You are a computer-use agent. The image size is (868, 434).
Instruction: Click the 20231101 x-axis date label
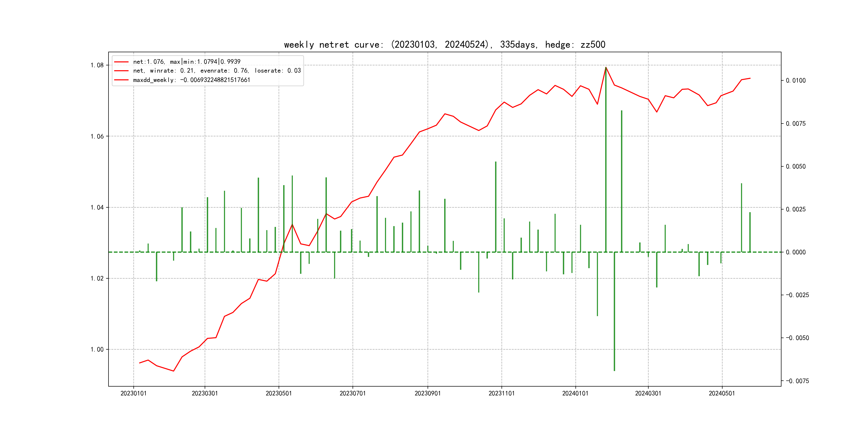[x=502, y=394]
